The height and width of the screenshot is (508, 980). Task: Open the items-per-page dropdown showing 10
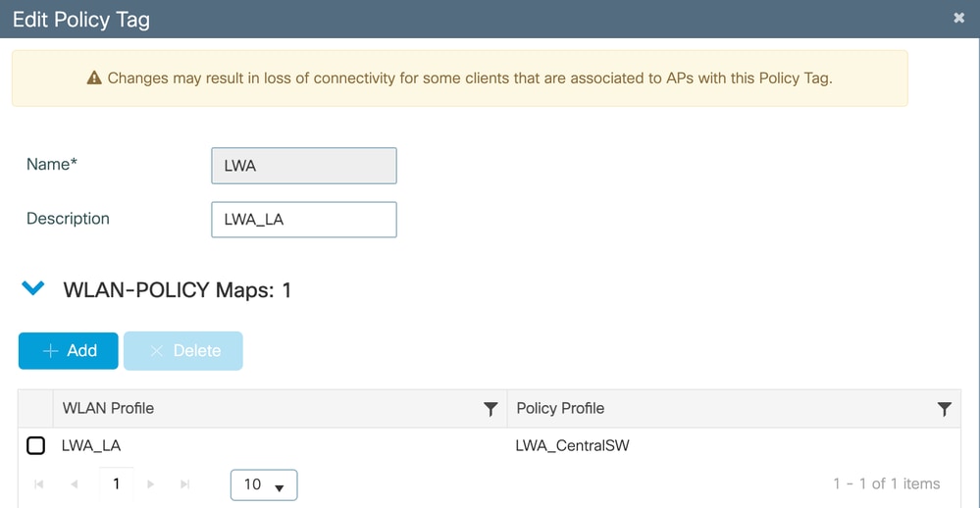pyautogui.click(x=264, y=484)
